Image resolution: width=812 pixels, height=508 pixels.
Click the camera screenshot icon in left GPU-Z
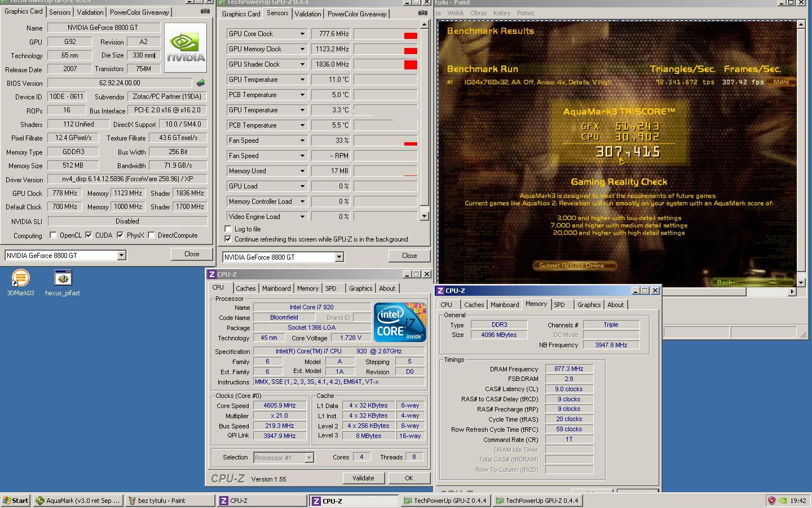pos(205,11)
